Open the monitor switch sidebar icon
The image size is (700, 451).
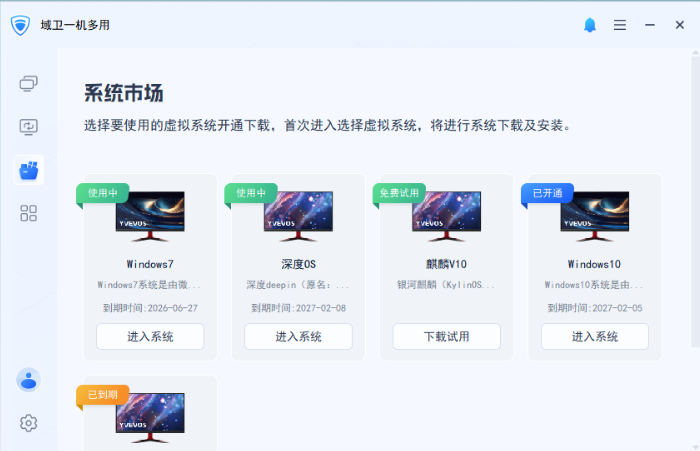click(x=29, y=127)
